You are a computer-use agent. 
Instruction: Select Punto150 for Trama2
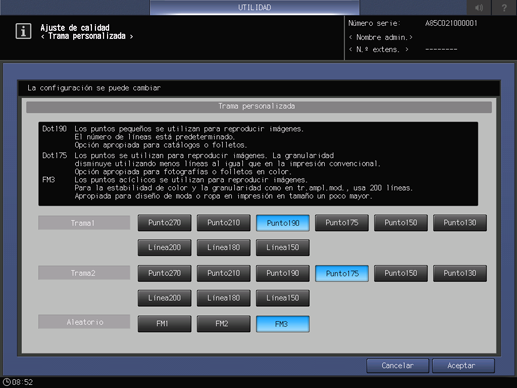[401, 273]
